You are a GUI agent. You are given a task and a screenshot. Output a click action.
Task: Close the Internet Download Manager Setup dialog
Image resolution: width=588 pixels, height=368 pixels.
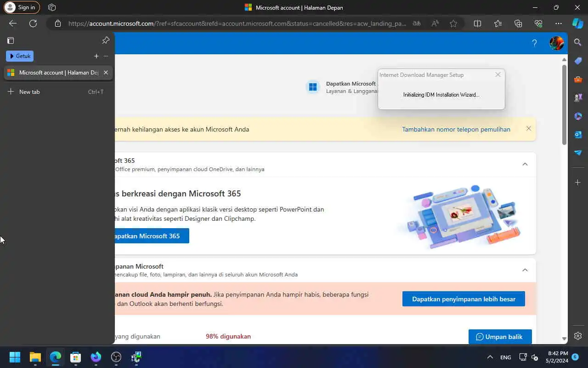498,75
